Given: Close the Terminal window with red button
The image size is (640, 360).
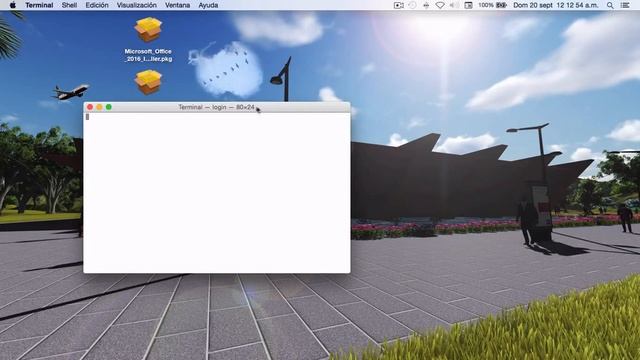Looking at the screenshot, I should click(90, 107).
